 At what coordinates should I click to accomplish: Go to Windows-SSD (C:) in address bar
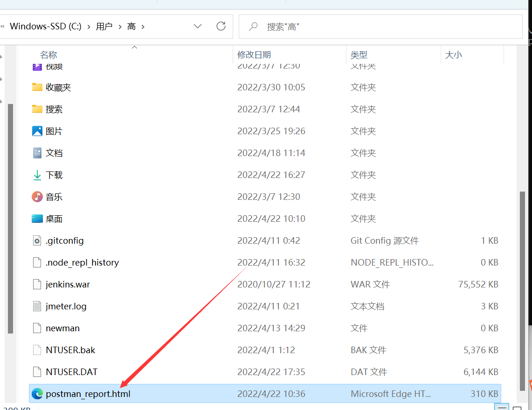click(46, 27)
